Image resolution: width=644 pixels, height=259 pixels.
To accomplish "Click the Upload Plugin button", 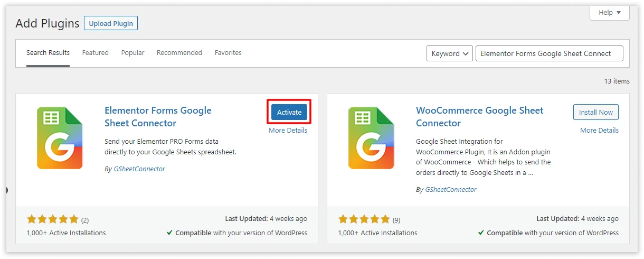I will pyautogui.click(x=111, y=23).
